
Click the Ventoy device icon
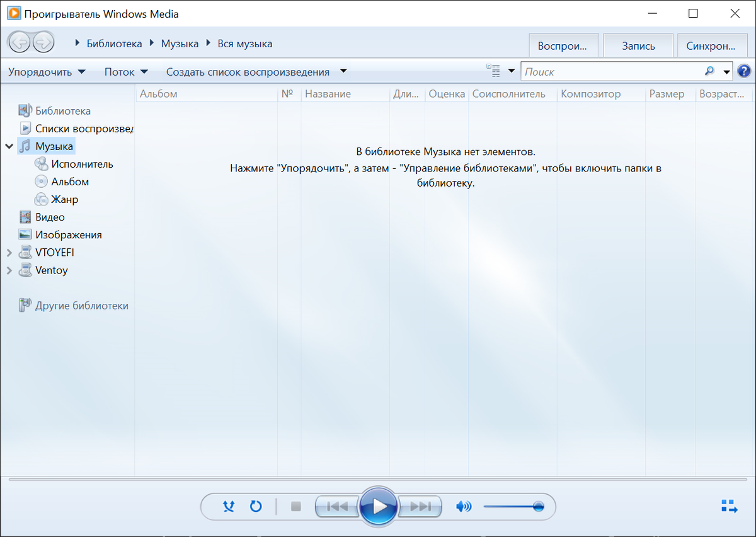click(25, 270)
